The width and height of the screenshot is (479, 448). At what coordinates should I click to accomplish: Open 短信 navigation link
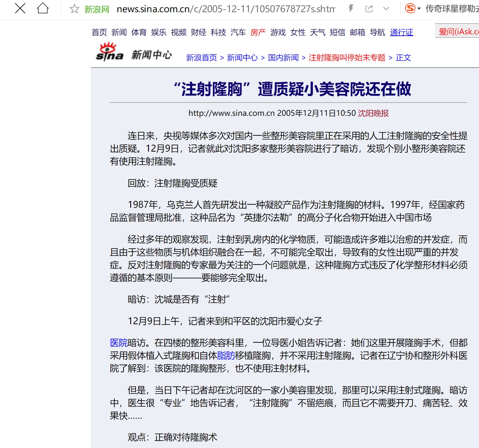click(x=338, y=32)
